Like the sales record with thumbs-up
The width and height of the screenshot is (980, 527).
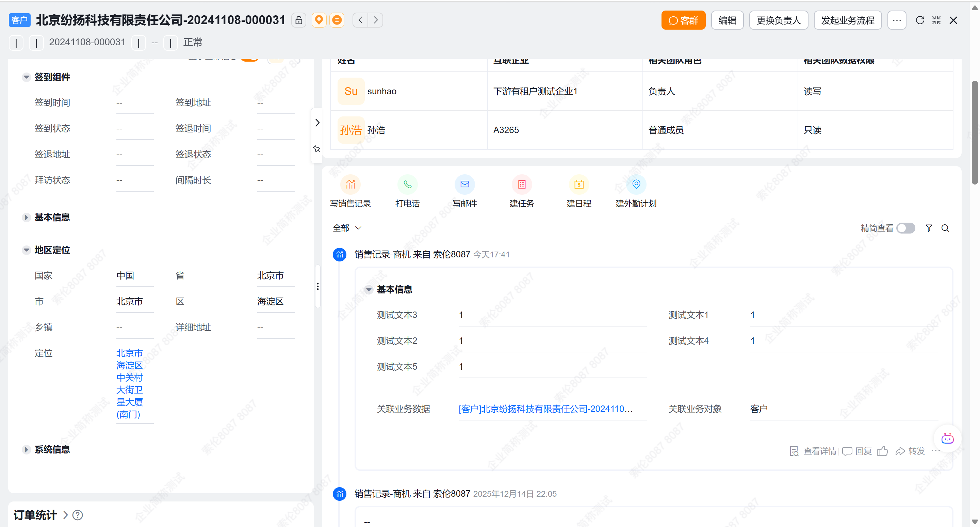click(882, 451)
